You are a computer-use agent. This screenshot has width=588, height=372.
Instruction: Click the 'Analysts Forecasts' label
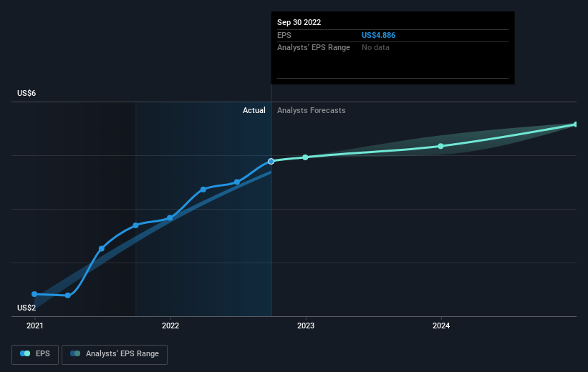coord(312,110)
